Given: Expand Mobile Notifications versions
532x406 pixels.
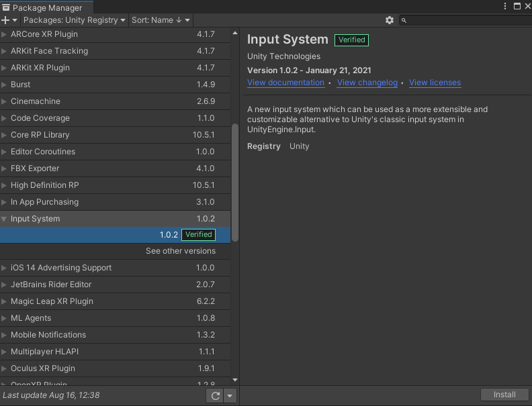Looking at the screenshot, I should click(x=4, y=335).
